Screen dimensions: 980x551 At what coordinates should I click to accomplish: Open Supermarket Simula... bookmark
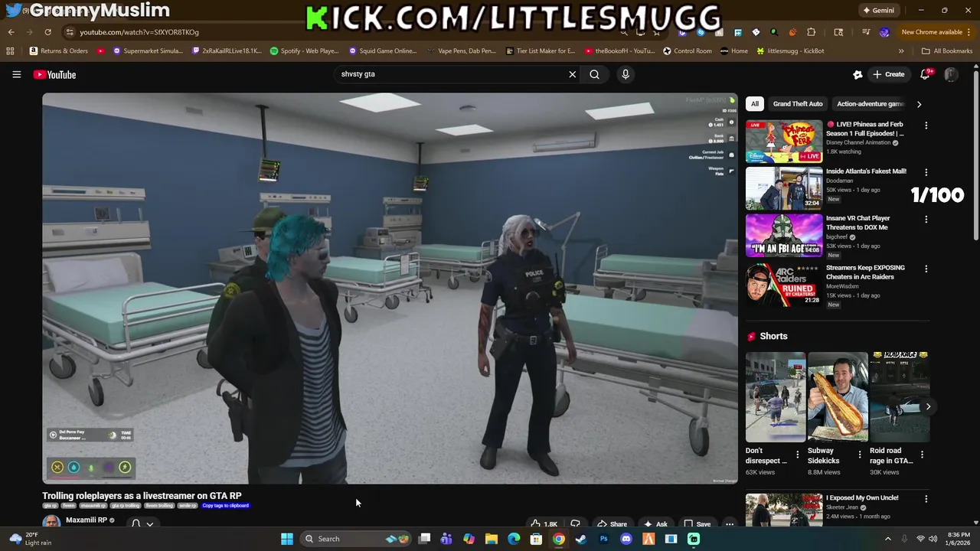(x=148, y=51)
